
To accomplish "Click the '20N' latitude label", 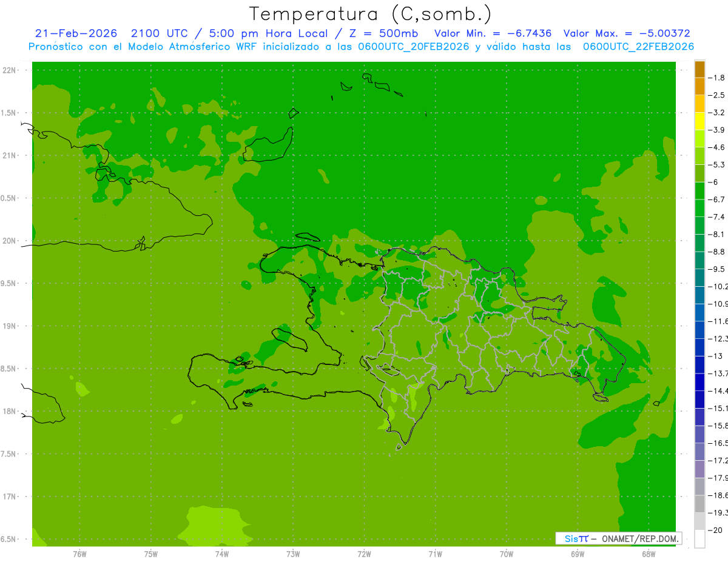I will pyautogui.click(x=10, y=241).
